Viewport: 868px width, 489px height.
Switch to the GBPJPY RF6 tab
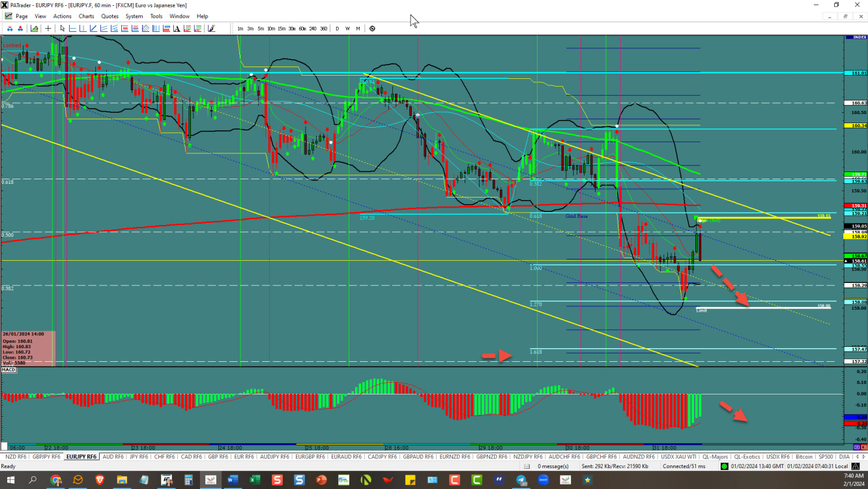coord(46,456)
